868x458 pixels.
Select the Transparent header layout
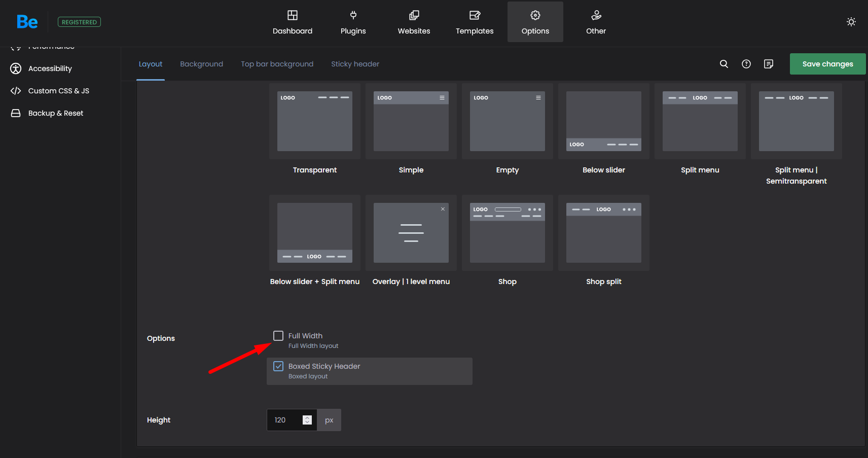315,121
